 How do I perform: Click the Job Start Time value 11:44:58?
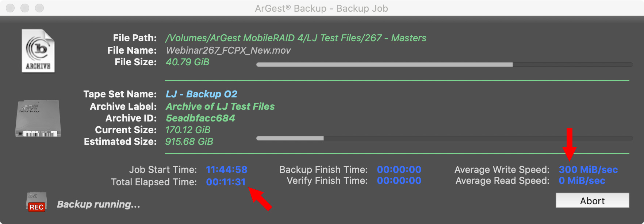click(227, 170)
